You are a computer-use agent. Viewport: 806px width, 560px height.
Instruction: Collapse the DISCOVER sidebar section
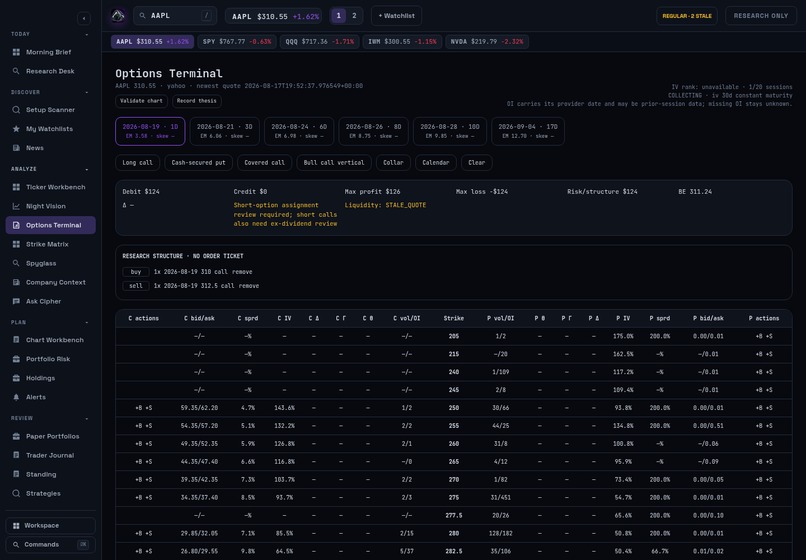(x=86, y=92)
